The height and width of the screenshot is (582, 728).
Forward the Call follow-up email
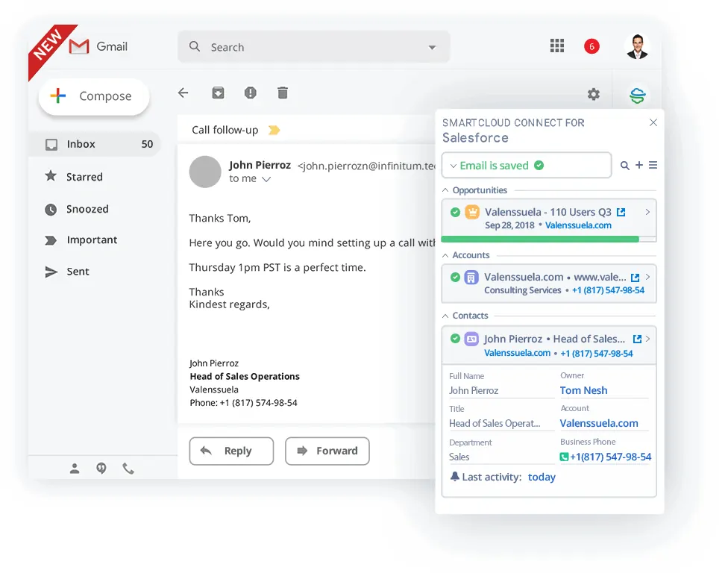(x=327, y=451)
